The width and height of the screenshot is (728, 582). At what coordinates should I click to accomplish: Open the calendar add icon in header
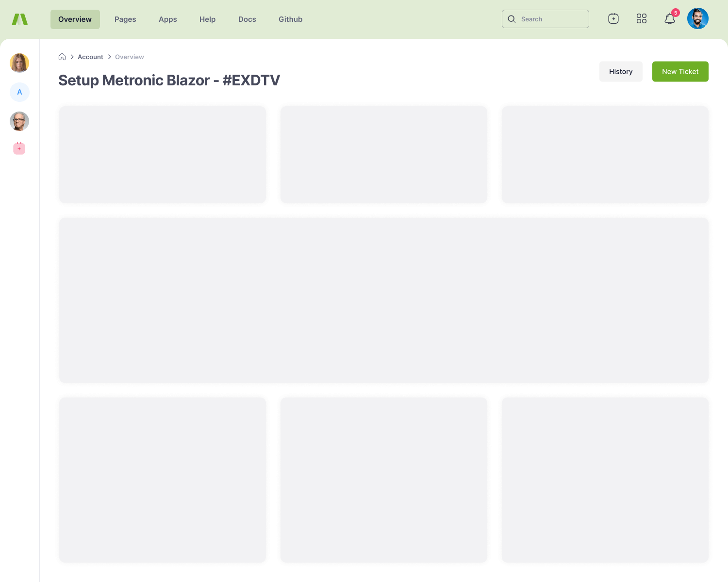pyautogui.click(x=613, y=19)
